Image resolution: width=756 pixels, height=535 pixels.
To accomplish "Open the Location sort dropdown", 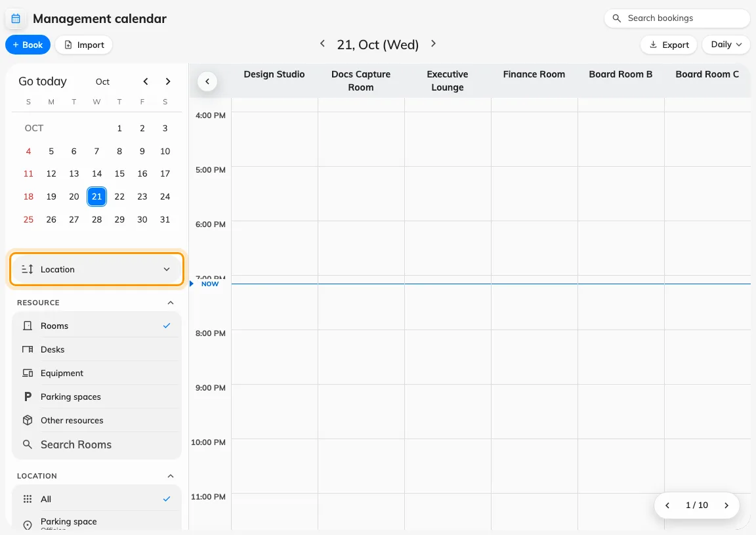I will pos(96,269).
